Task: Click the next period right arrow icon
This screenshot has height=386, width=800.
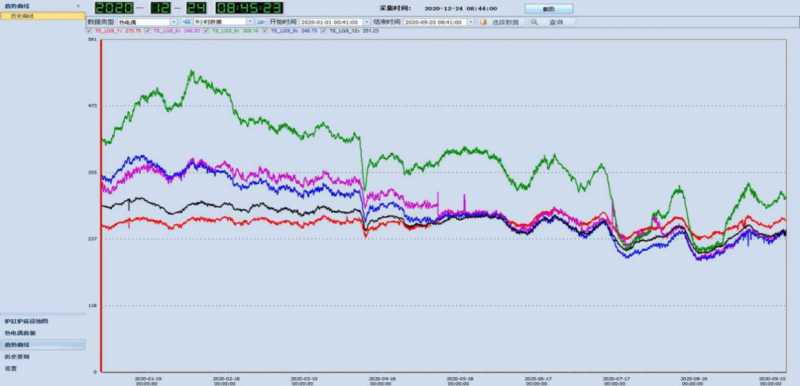Action: pyautogui.click(x=261, y=22)
